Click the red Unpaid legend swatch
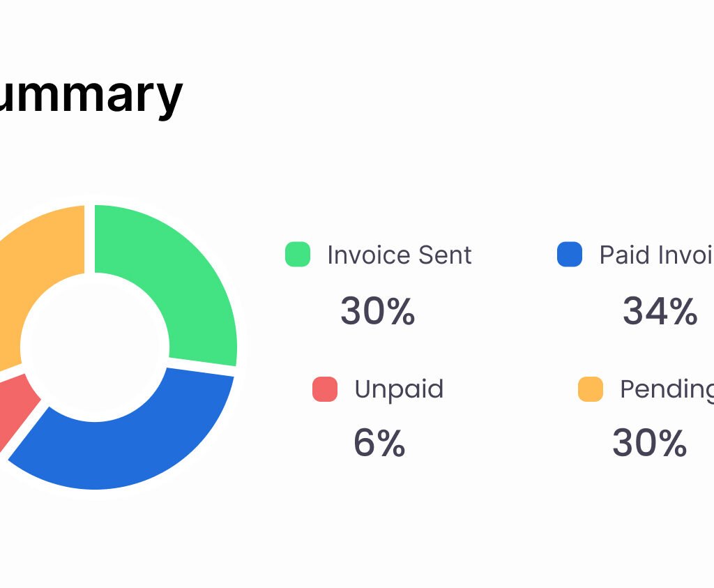 [325, 389]
